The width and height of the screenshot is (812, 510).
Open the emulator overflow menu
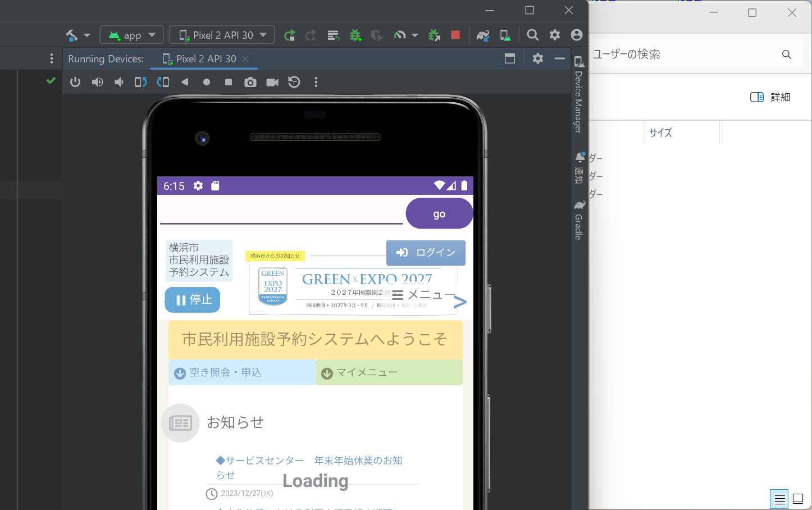pos(316,82)
